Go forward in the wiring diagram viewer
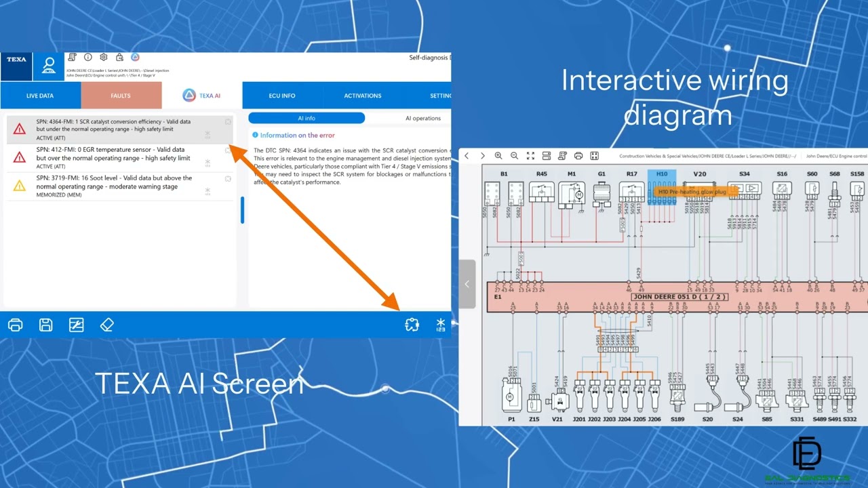Image resolution: width=868 pixels, height=488 pixels. (x=483, y=156)
